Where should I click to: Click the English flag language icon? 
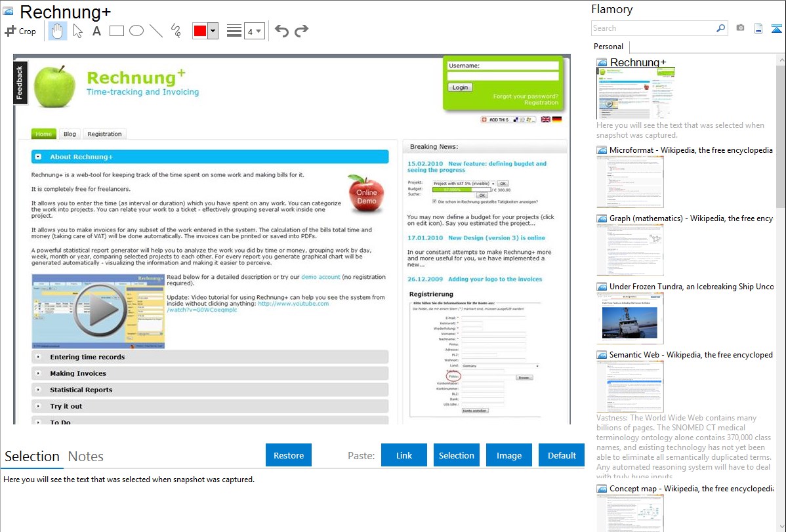545,119
